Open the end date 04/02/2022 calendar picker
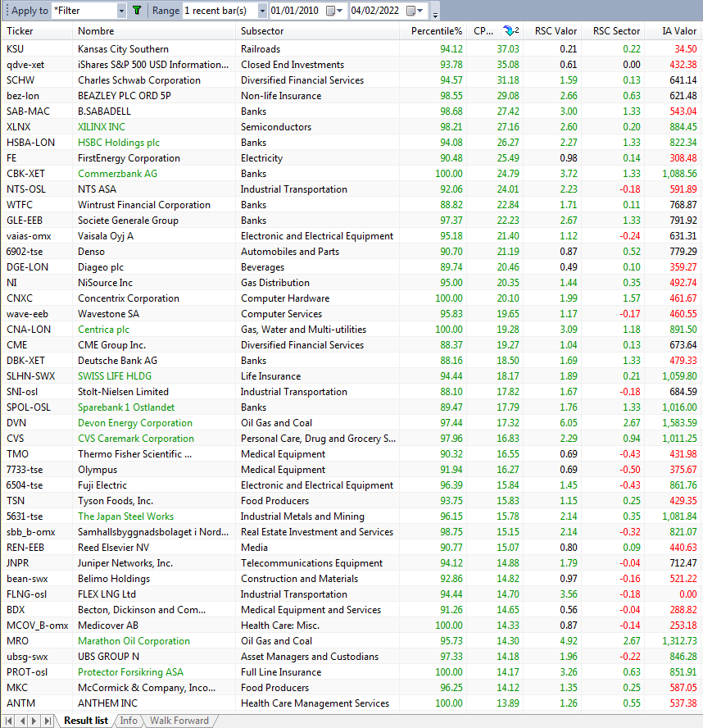The image size is (703, 728). tap(415, 11)
